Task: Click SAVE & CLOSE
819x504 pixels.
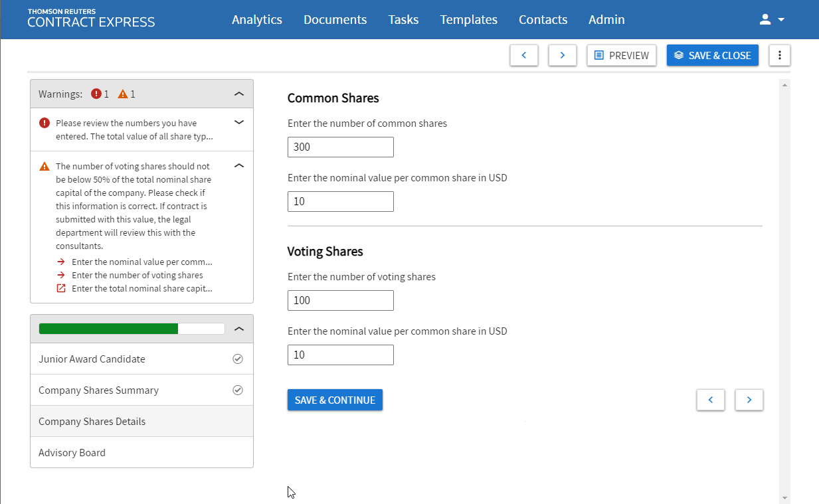Action: pos(712,55)
